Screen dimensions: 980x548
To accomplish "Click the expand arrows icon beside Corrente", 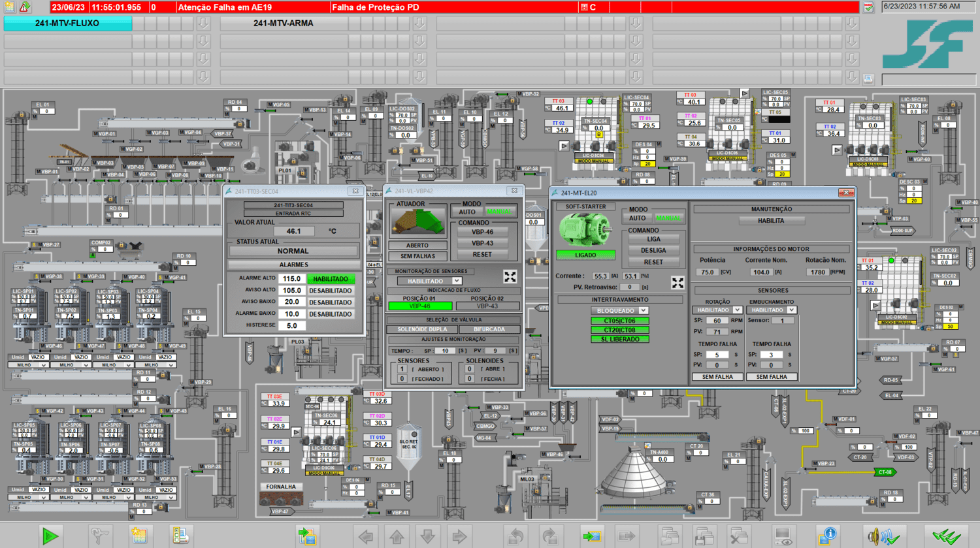I will [678, 282].
